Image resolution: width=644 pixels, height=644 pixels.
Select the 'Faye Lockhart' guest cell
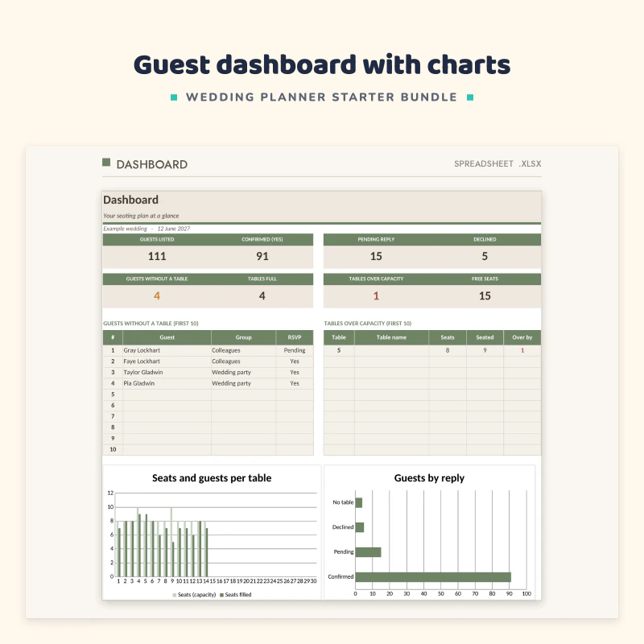click(167, 361)
